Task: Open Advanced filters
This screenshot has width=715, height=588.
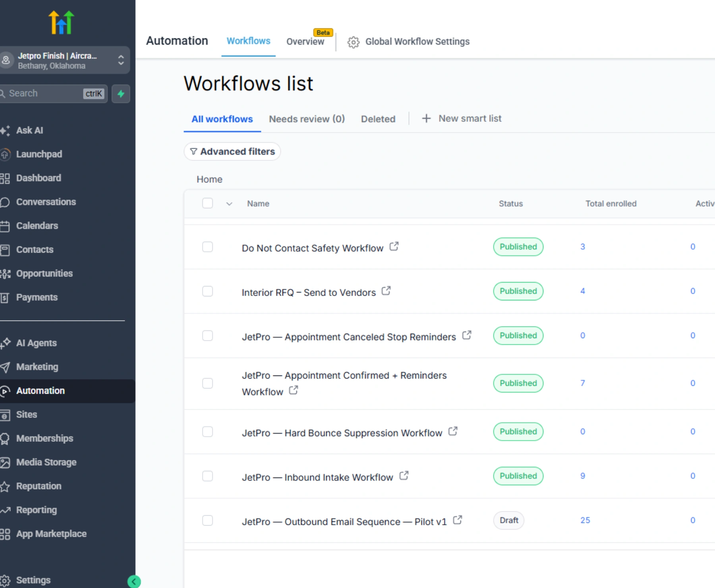Action: coord(232,151)
